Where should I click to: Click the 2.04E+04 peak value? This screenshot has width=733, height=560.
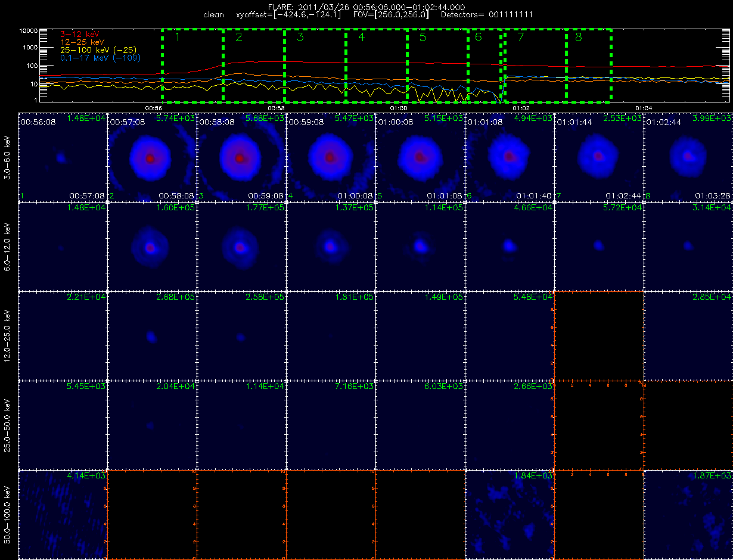tap(176, 386)
